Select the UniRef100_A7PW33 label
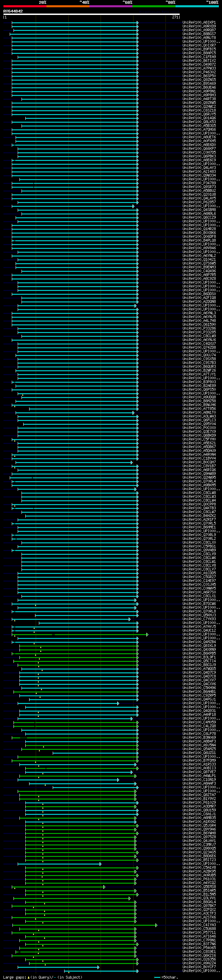This screenshot has height=980, width=222. 199,68
